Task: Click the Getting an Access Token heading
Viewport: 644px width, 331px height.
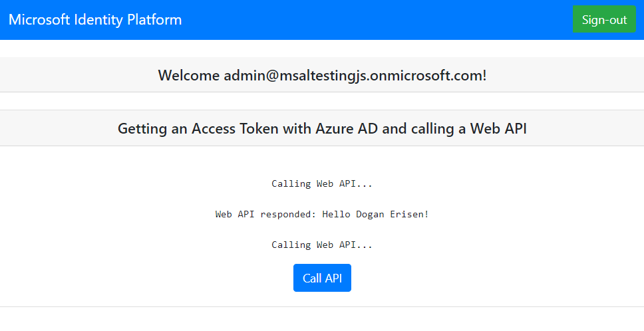Action: tap(322, 129)
